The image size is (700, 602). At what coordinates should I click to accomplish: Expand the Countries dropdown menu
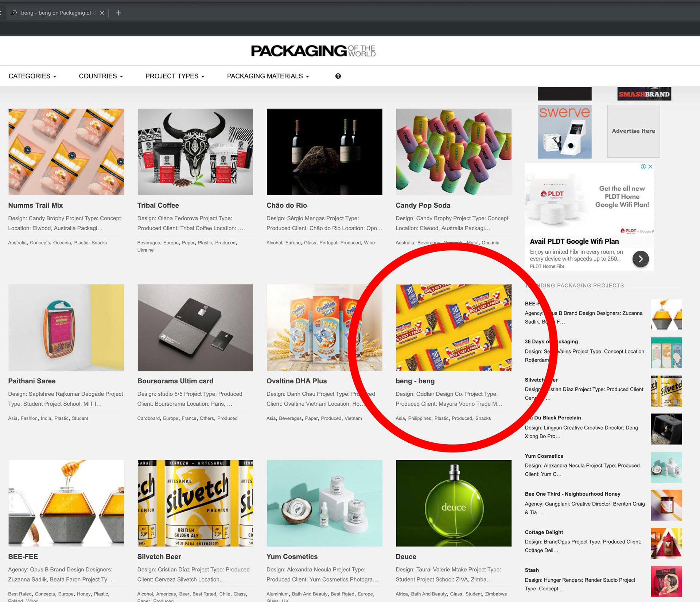coord(101,76)
